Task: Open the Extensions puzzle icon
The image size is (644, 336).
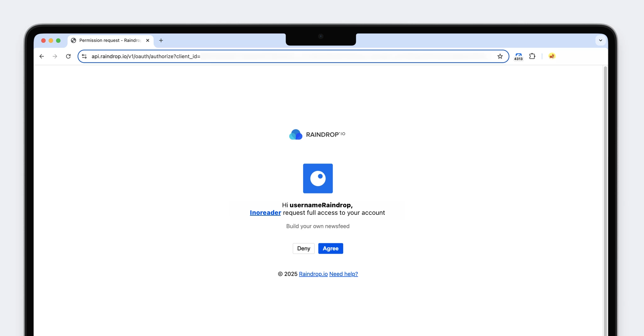Action: [532, 56]
